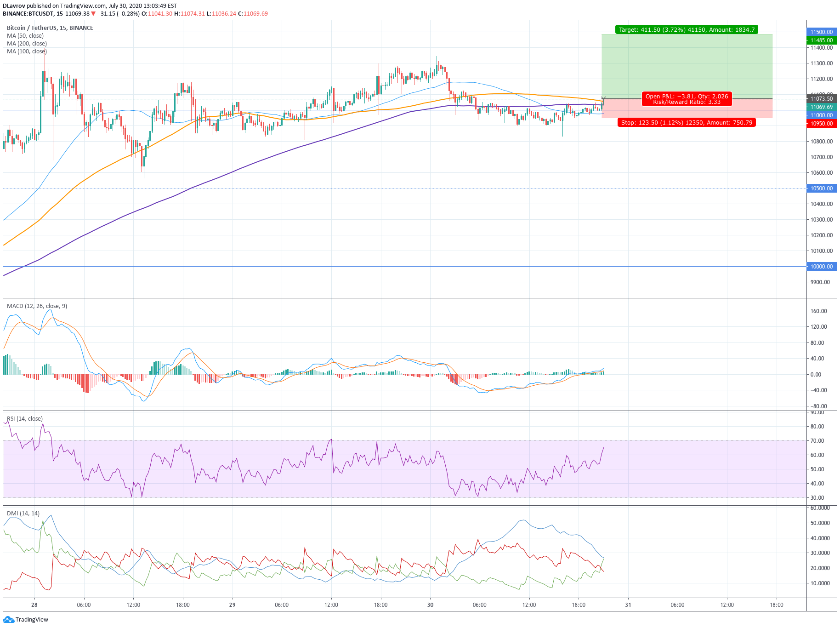Click the MA (100, close) indicator label
Screen dimensions: 840x628
point(27,51)
